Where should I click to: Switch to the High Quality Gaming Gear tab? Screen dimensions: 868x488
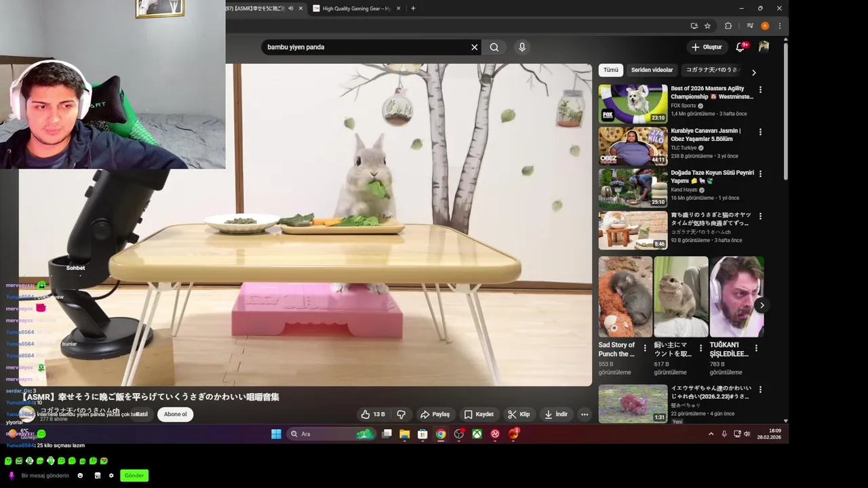coord(356,8)
